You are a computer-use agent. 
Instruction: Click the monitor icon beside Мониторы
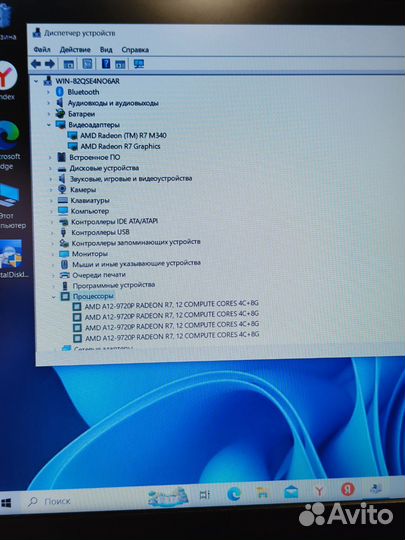[x=64, y=254]
